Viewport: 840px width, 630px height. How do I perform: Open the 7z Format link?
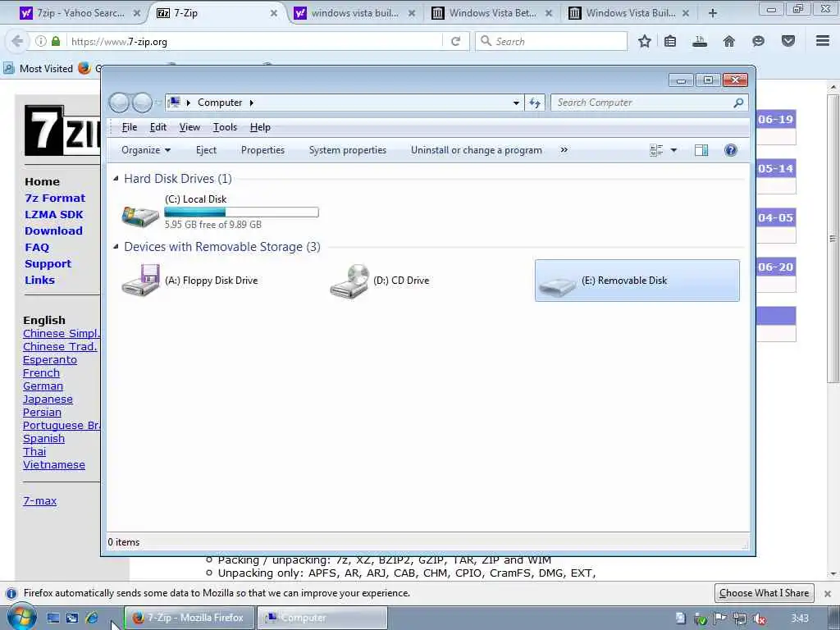55,199
